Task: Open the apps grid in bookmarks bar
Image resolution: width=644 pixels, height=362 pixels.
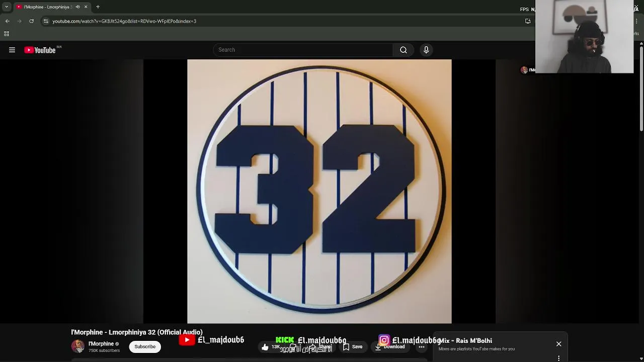Action: (x=7, y=34)
